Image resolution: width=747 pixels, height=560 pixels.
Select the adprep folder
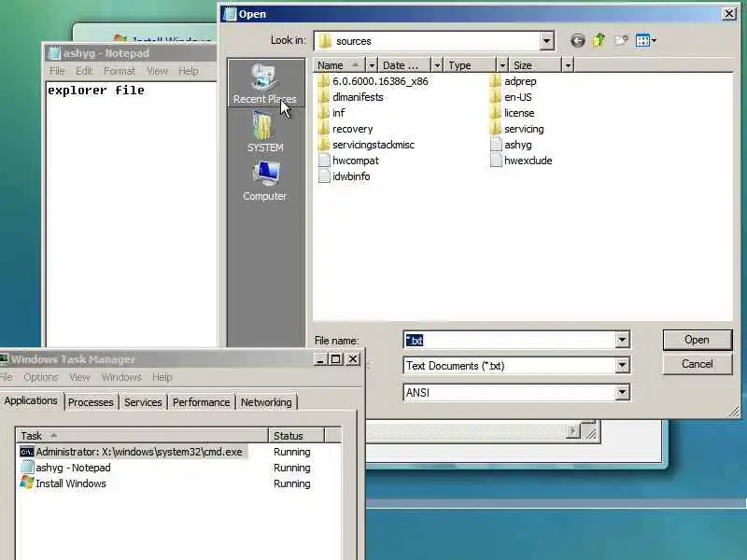coord(513,81)
